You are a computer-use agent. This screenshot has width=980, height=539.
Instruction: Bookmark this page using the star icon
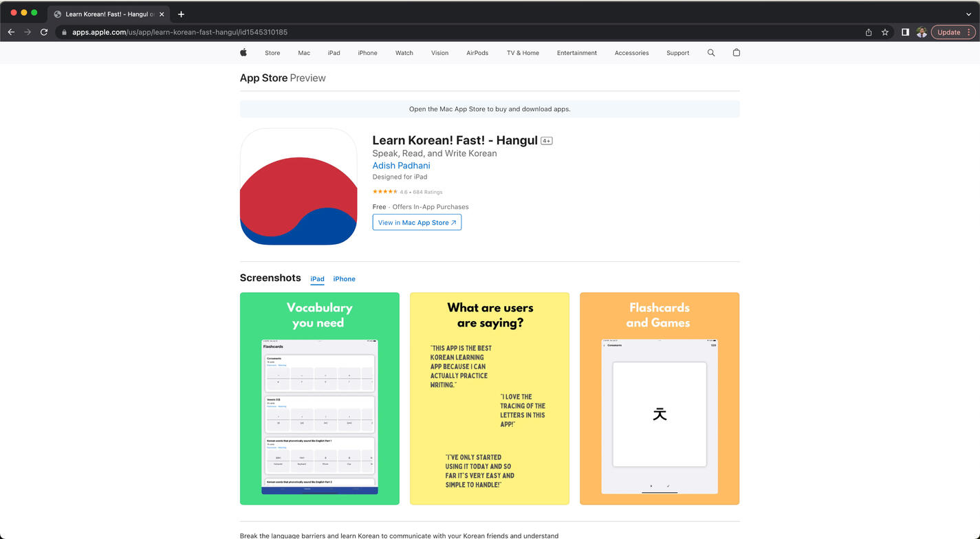click(x=884, y=32)
